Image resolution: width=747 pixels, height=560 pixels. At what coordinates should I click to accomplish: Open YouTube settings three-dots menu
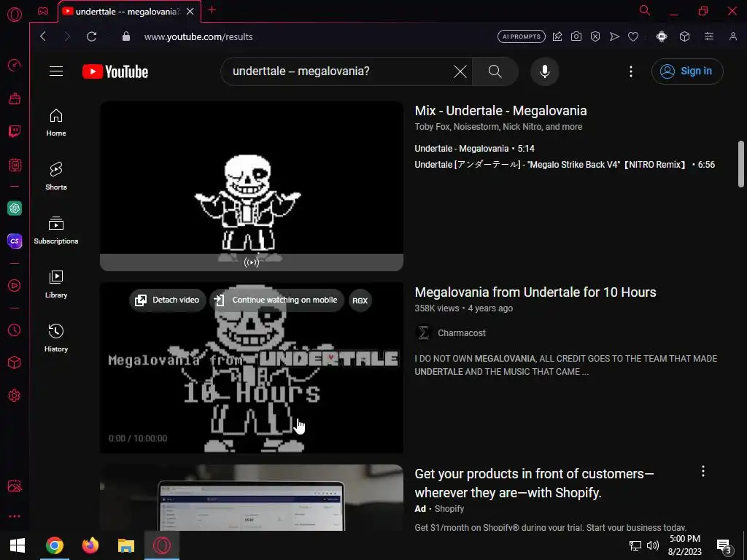coord(631,71)
